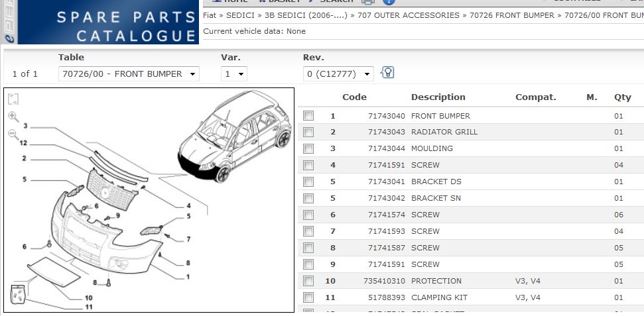The height and width of the screenshot is (316, 644).
Task: Open 707 OUTER ACCESSORIES breadcrumb link
Action: click(409, 15)
